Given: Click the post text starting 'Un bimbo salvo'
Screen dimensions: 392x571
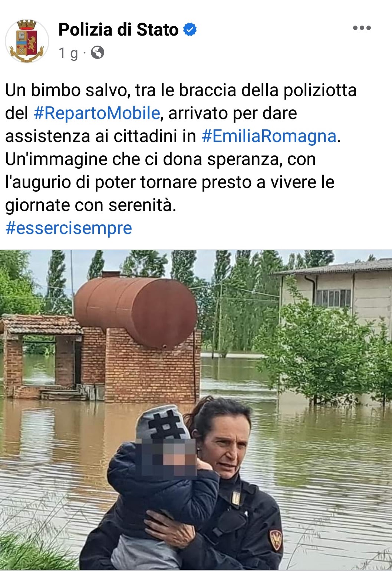Looking at the screenshot, I should point(181,148).
